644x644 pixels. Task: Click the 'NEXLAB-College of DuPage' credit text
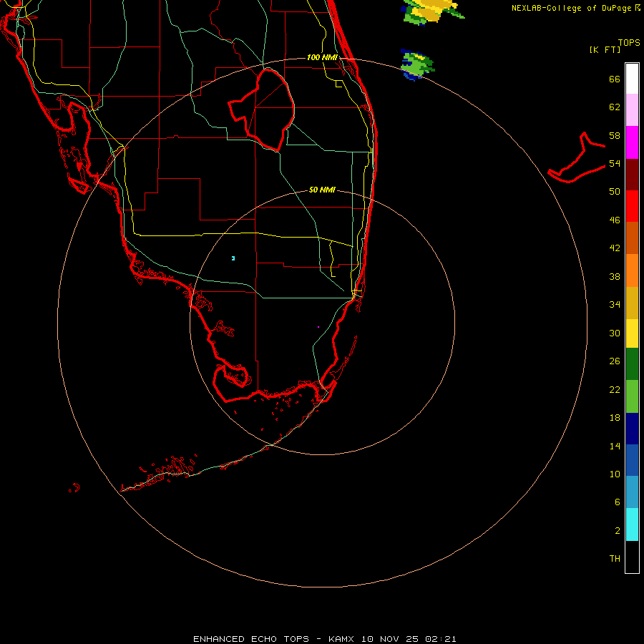point(572,8)
